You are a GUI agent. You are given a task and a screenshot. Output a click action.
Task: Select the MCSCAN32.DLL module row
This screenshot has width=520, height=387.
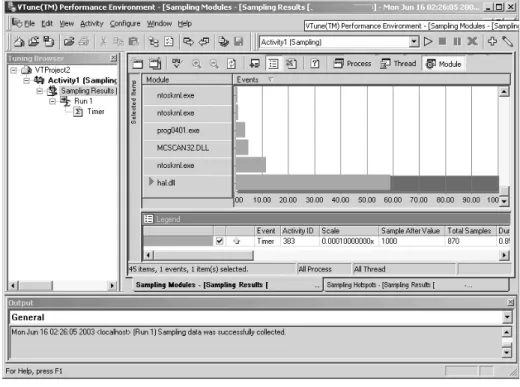187,148
